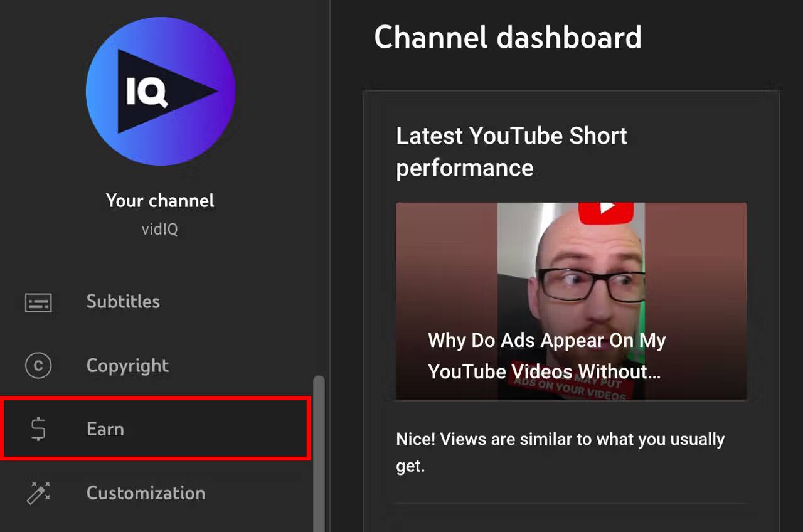803x532 pixels.
Task: Click the Customization magic wand icon
Action: point(38,493)
